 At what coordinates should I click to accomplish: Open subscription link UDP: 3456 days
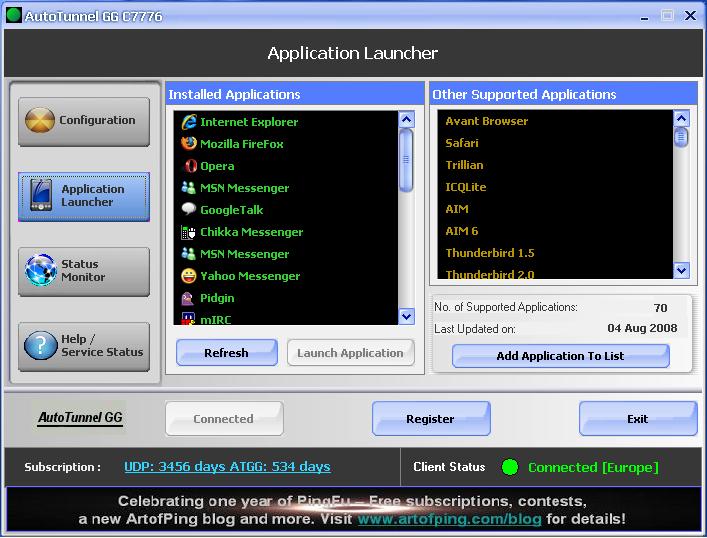click(x=227, y=466)
